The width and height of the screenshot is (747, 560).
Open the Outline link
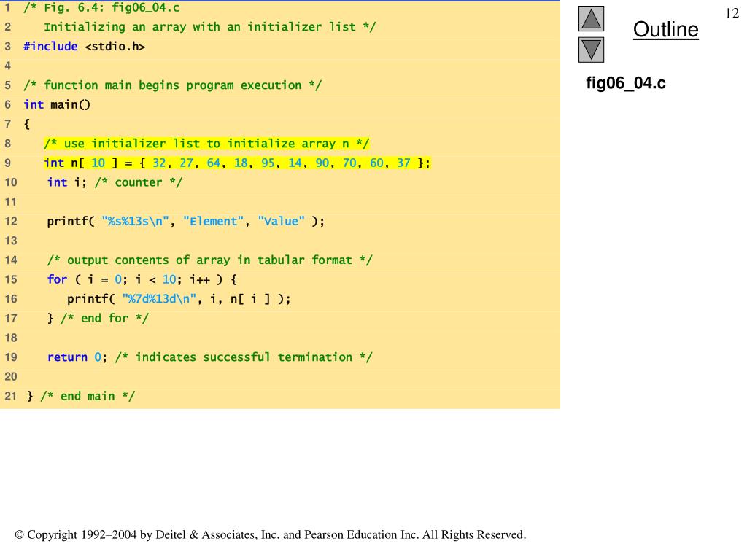(x=665, y=29)
